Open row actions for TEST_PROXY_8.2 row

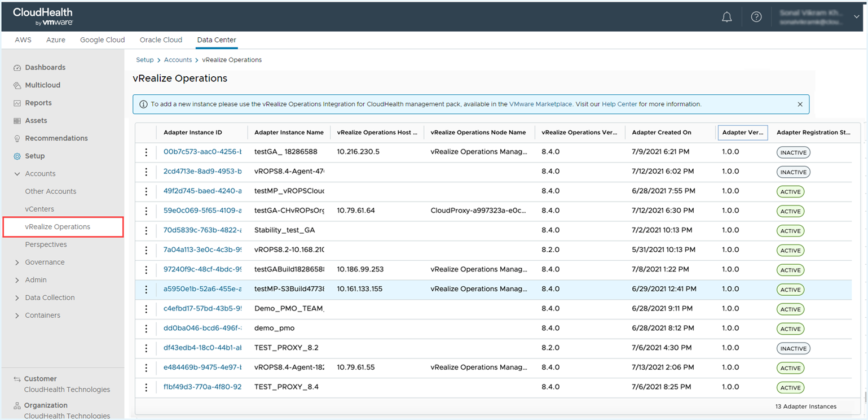pyautogui.click(x=146, y=348)
